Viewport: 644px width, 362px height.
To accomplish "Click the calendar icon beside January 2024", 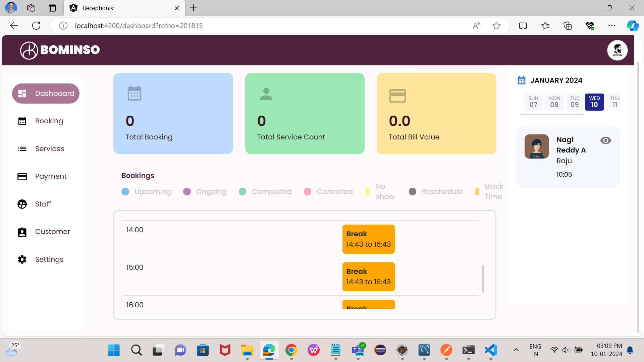I will (x=521, y=80).
